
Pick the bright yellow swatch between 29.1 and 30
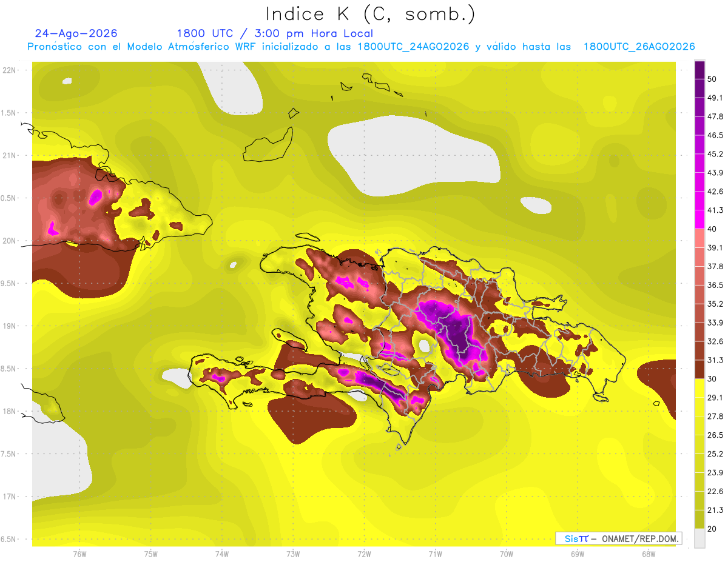pos(699,388)
